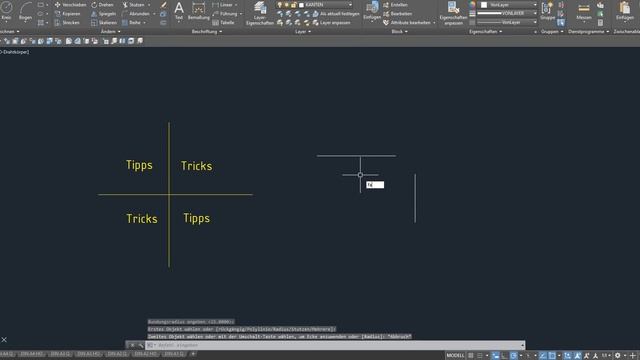Open the DIN A3 Q layout tab

[60, 354]
